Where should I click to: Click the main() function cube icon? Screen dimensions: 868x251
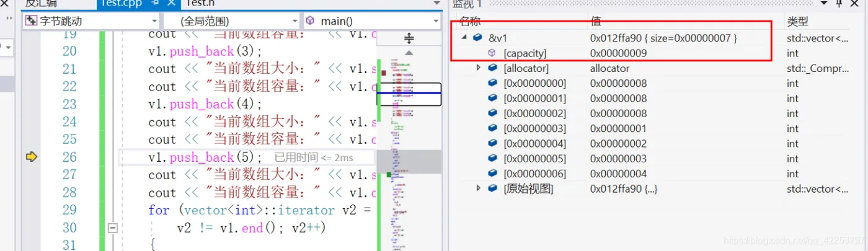(x=311, y=21)
